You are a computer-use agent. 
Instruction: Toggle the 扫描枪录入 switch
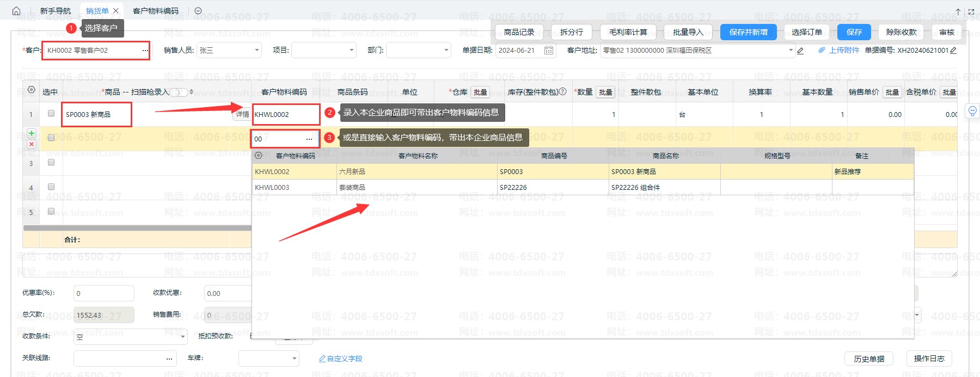tap(179, 92)
